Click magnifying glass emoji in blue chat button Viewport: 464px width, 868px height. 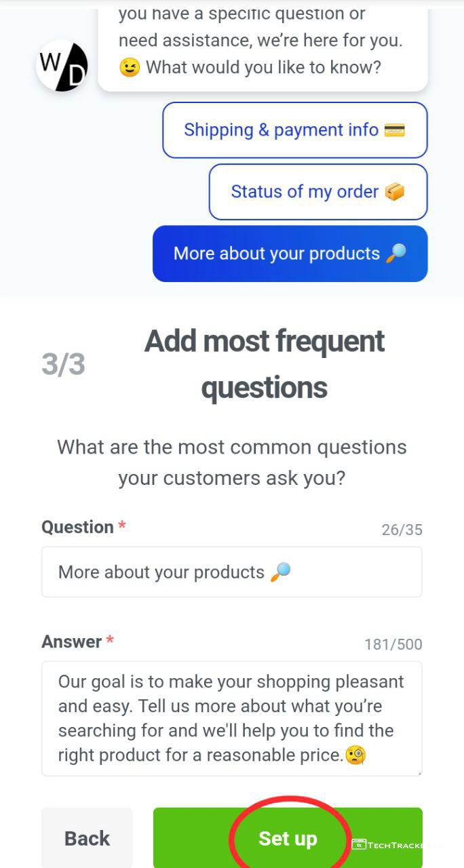tap(395, 254)
